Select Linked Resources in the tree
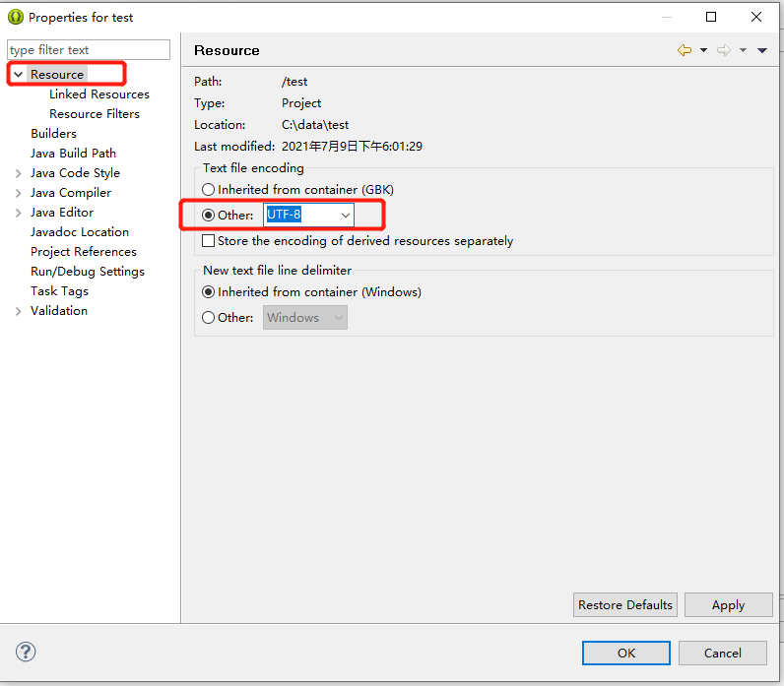This screenshot has width=784, height=686. coord(98,94)
